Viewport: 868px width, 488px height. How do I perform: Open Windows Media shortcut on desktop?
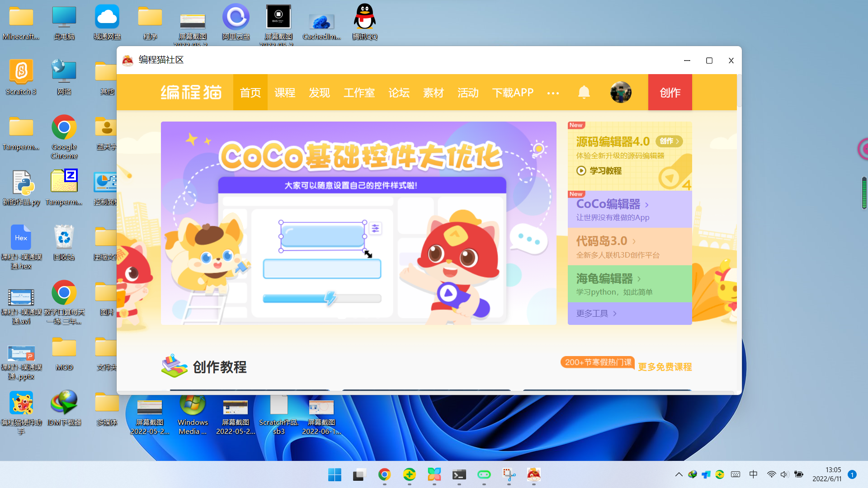[x=193, y=416]
